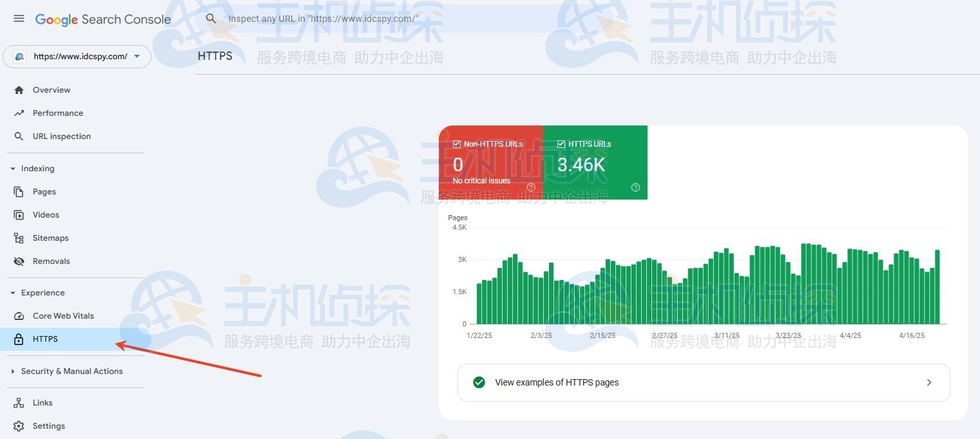The image size is (980, 439).
Task: Open the Performance report via its trend icon
Action: [x=19, y=113]
